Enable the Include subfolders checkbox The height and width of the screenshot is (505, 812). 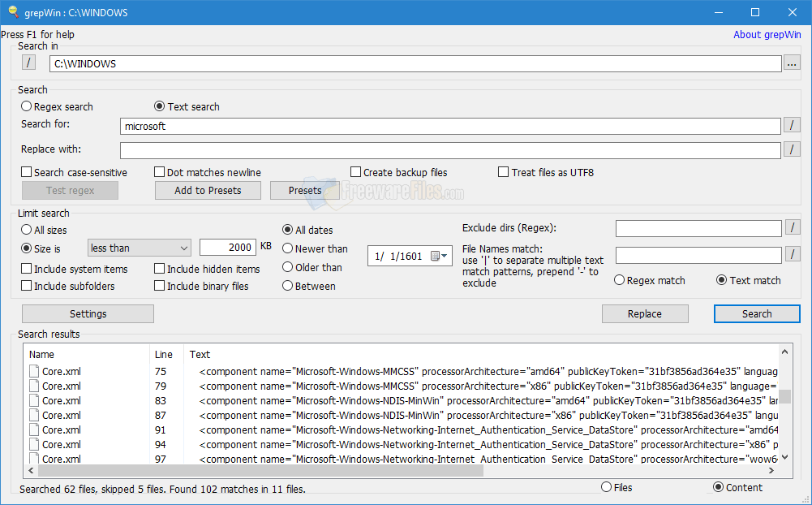[28, 286]
